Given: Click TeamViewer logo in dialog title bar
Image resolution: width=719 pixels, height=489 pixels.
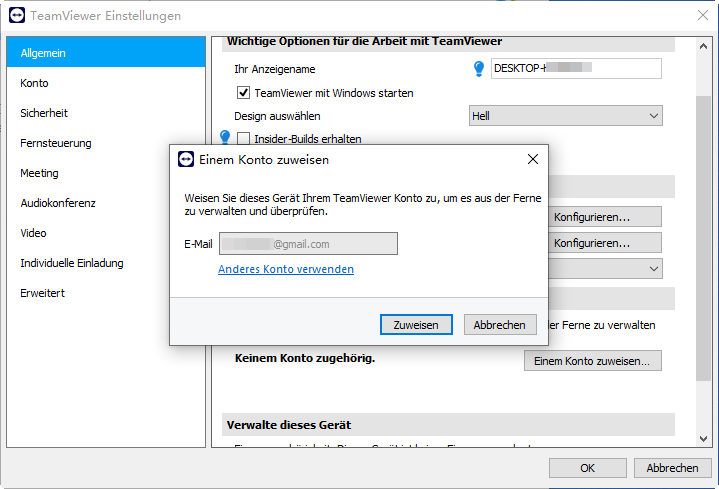Looking at the screenshot, I should (x=185, y=160).
